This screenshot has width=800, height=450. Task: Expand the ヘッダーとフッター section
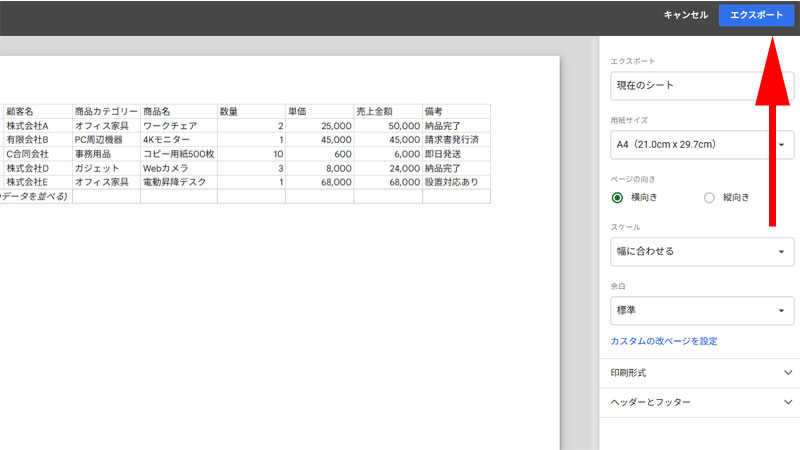click(x=700, y=403)
